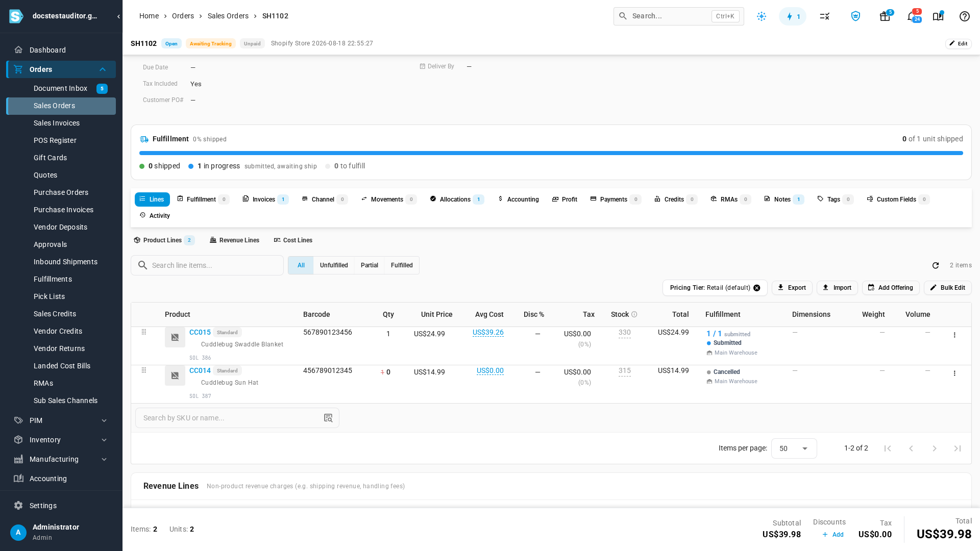Open the lightning quick actions badge

point(793,16)
